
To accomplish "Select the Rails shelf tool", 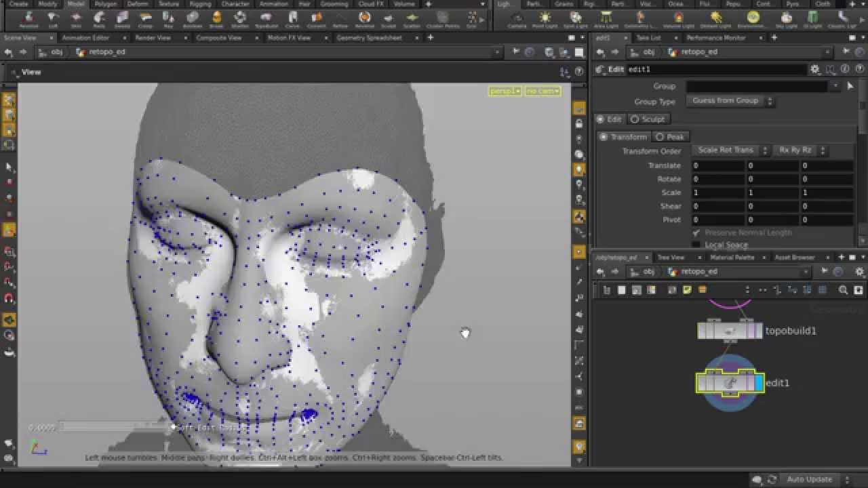I will 99,19.
